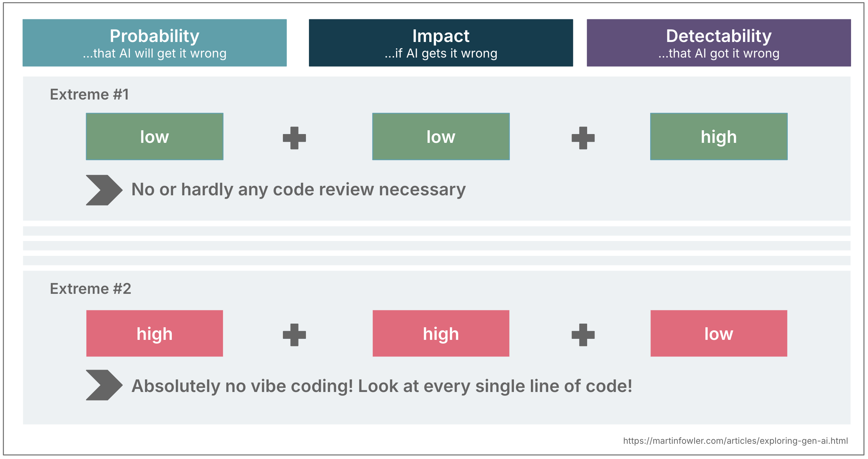868x459 pixels.
Task: Open the martinfowler.com exploring-gen-ai link
Action: pos(735,441)
